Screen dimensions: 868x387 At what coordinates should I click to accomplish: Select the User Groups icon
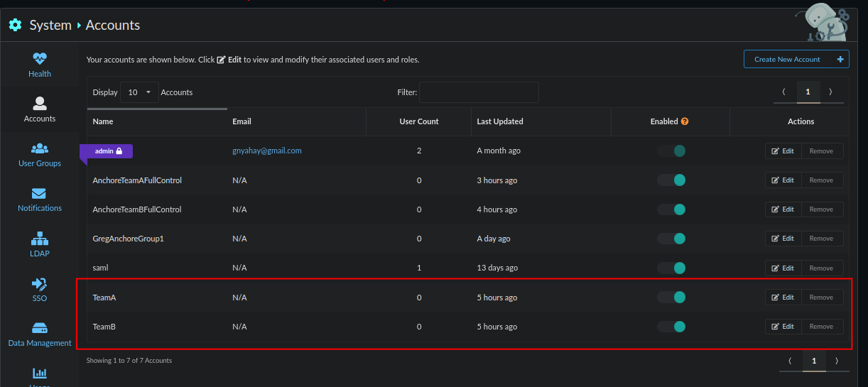[40, 149]
